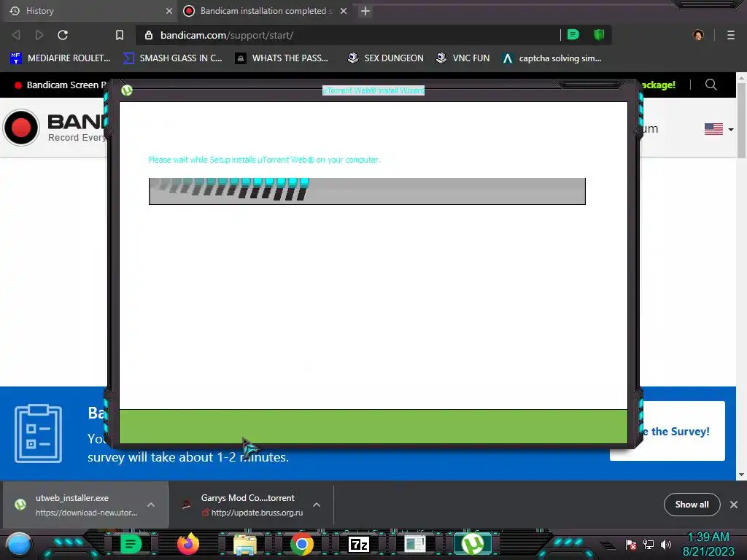
Task: Close the Bandicam installation completed tab
Action: [344, 11]
